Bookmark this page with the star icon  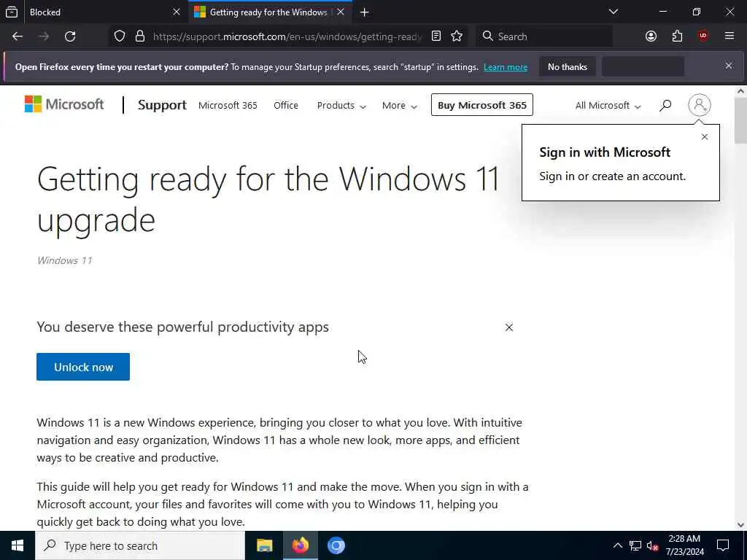[457, 36]
